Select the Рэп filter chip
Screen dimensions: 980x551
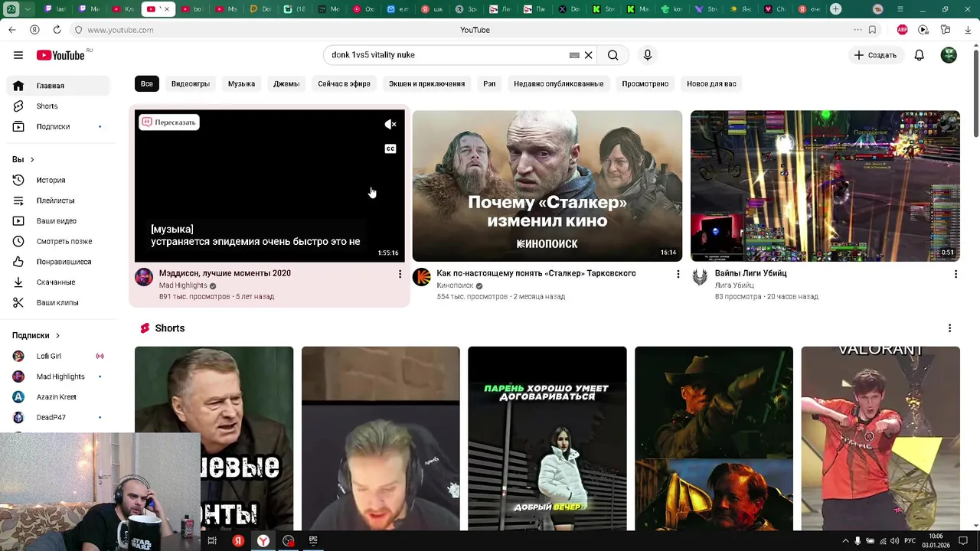489,83
